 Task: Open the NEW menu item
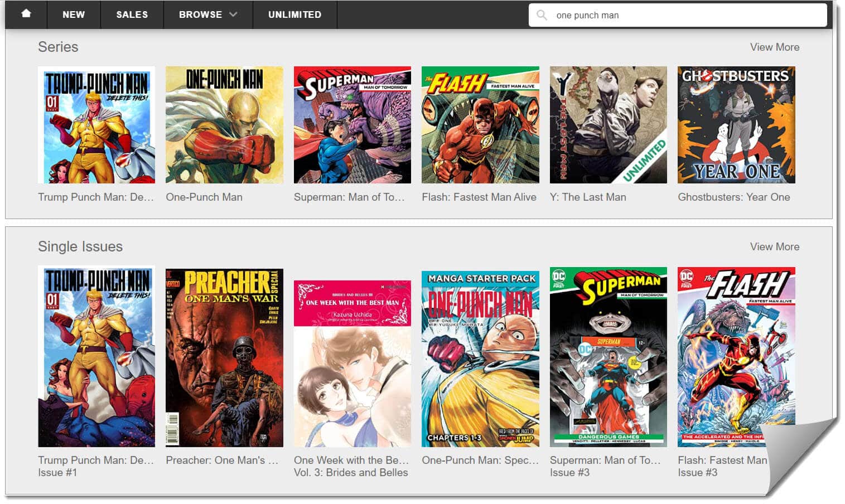tap(74, 14)
